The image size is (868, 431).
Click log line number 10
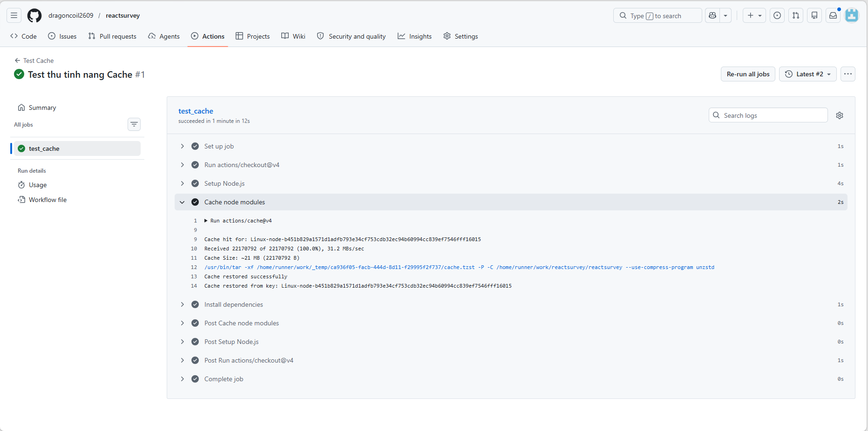194,249
